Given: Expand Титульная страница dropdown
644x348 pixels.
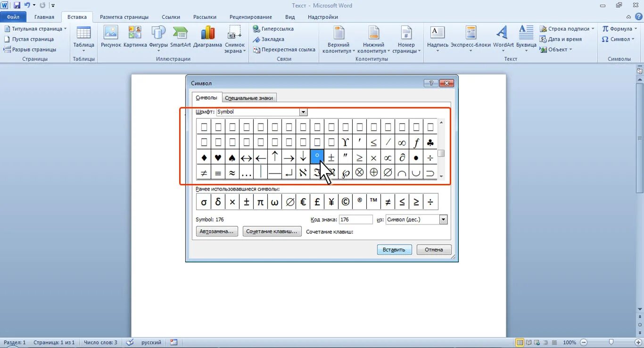Looking at the screenshot, I should [65, 29].
